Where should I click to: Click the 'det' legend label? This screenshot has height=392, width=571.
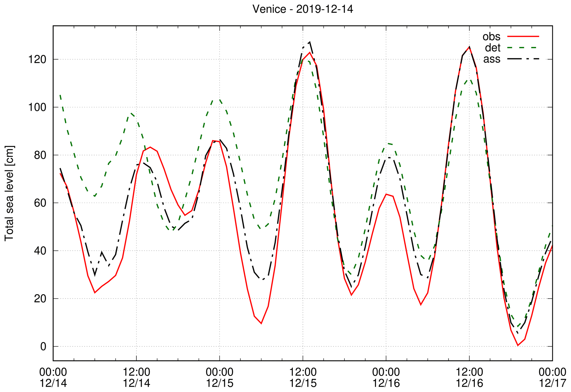493,48
